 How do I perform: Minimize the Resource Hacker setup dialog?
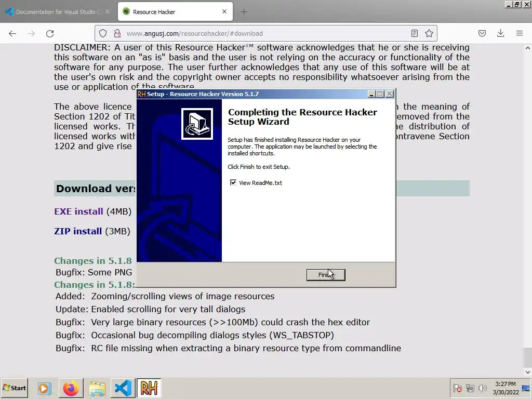coord(371,94)
